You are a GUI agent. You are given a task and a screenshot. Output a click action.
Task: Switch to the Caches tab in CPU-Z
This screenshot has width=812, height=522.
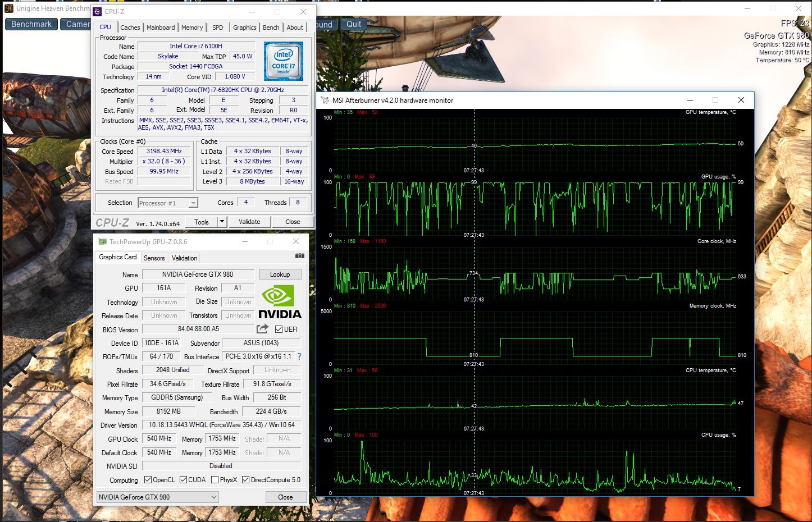click(x=130, y=28)
